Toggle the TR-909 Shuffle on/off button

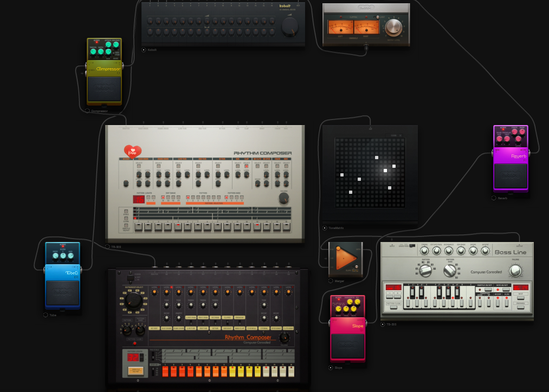pos(126,226)
